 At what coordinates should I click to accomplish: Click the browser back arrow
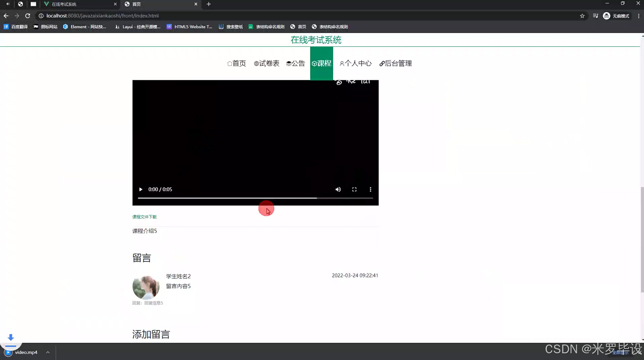point(6,16)
